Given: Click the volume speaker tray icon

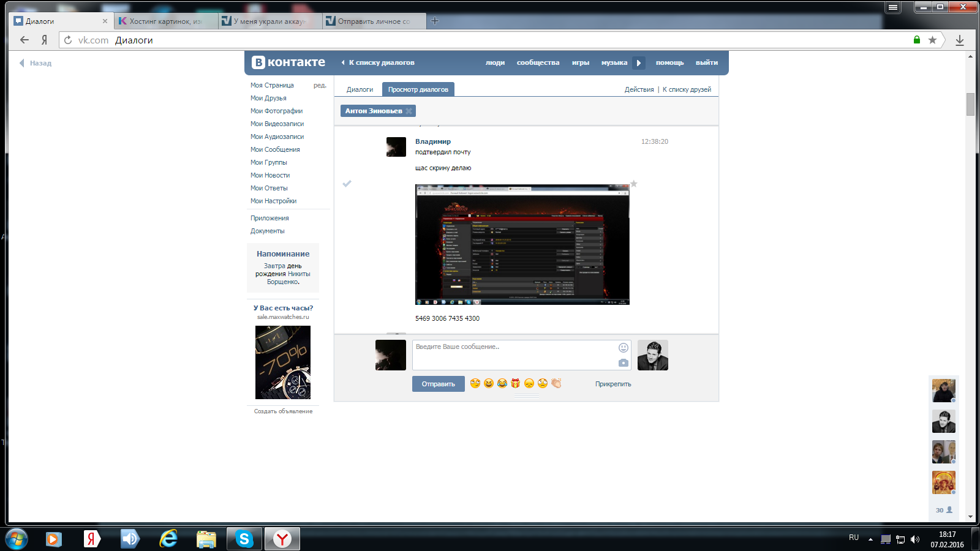Looking at the screenshot, I should (915, 539).
